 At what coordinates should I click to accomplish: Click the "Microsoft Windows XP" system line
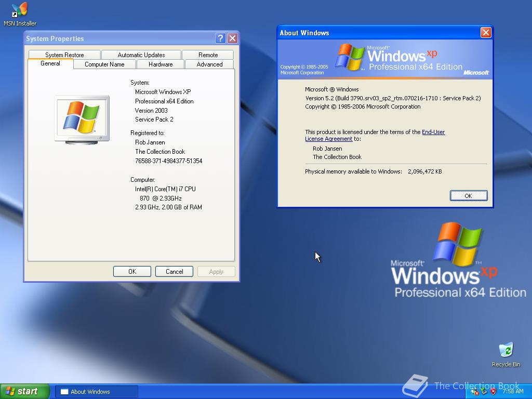[163, 92]
